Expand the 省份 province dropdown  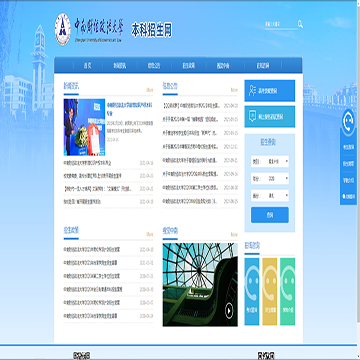270,196
